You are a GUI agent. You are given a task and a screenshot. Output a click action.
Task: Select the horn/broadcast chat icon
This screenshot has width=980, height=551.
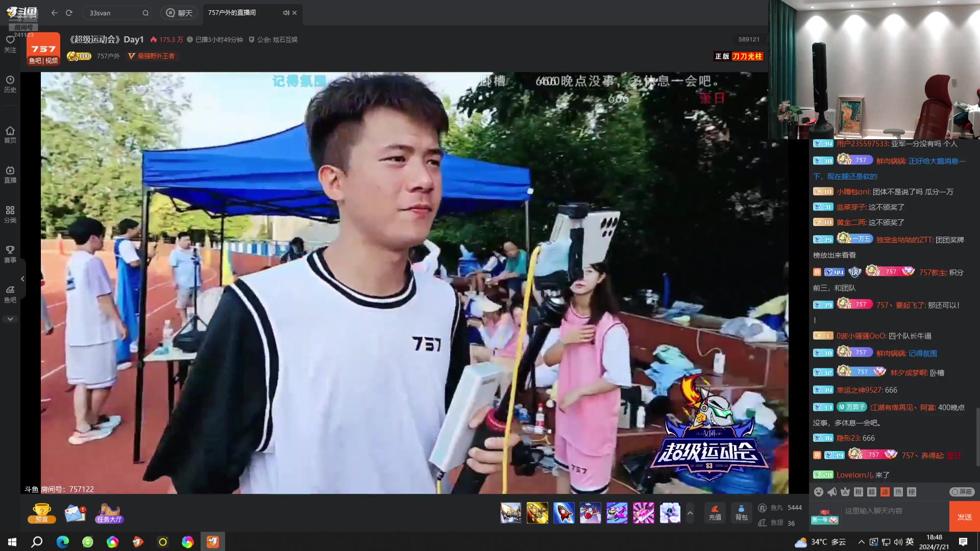coord(831,492)
